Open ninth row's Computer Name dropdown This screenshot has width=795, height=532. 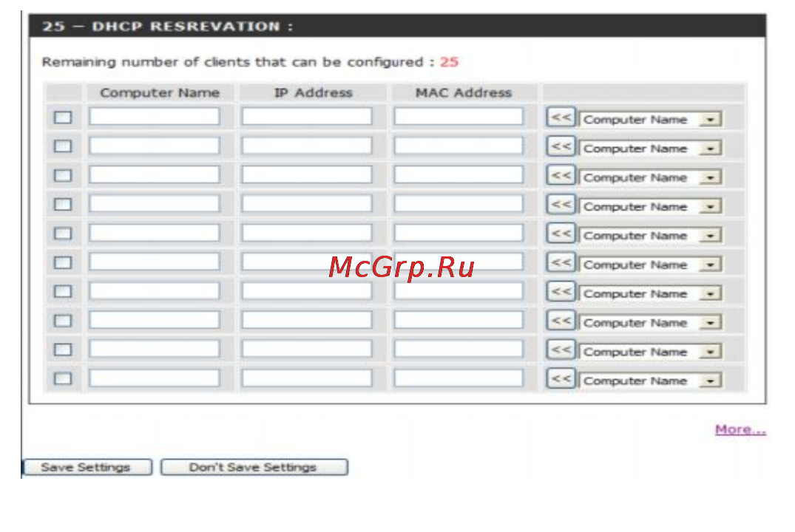click(x=651, y=352)
